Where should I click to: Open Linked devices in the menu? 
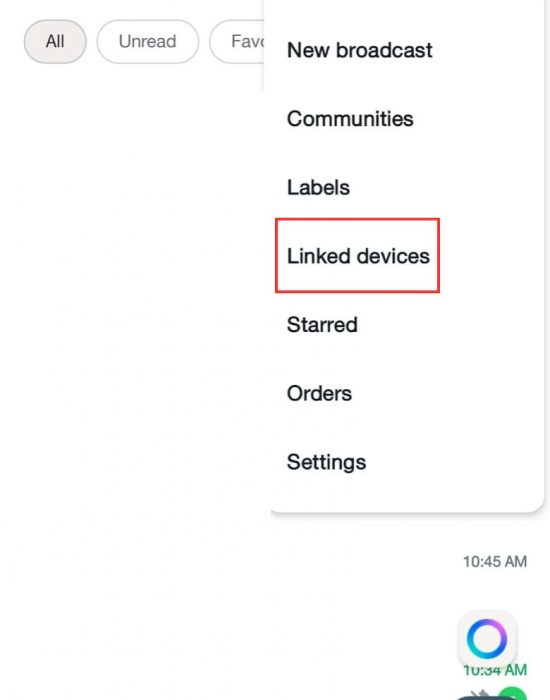[358, 256]
